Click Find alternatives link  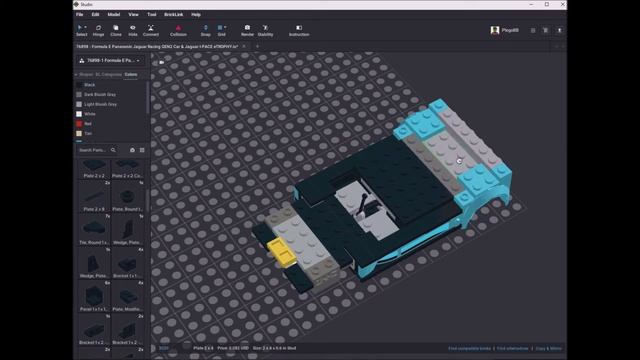coord(512,349)
